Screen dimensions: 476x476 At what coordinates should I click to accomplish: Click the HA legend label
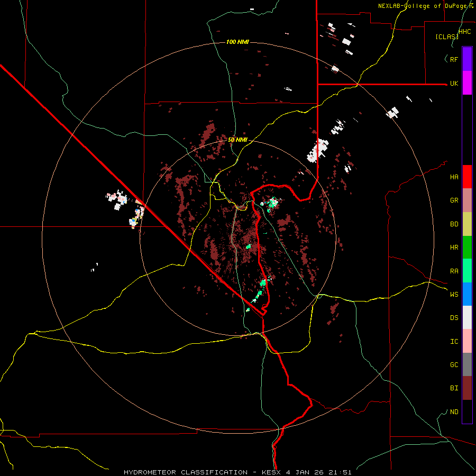(454, 177)
